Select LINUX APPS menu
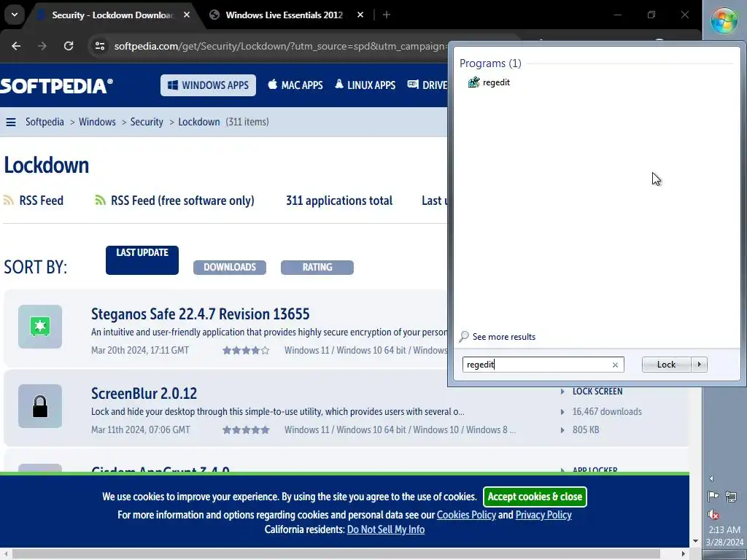The height and width of the screenshot is (560, 747). [x=365, y=85]
